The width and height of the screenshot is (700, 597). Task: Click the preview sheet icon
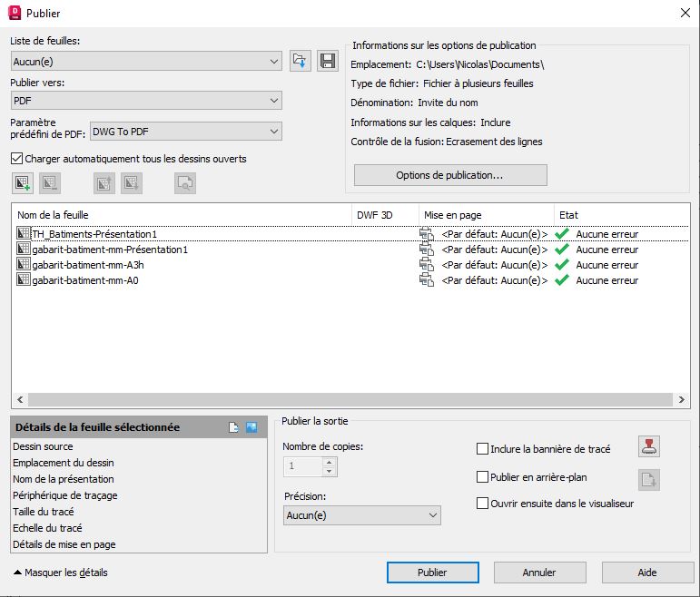pyautogui.click(x=185, y=183)
